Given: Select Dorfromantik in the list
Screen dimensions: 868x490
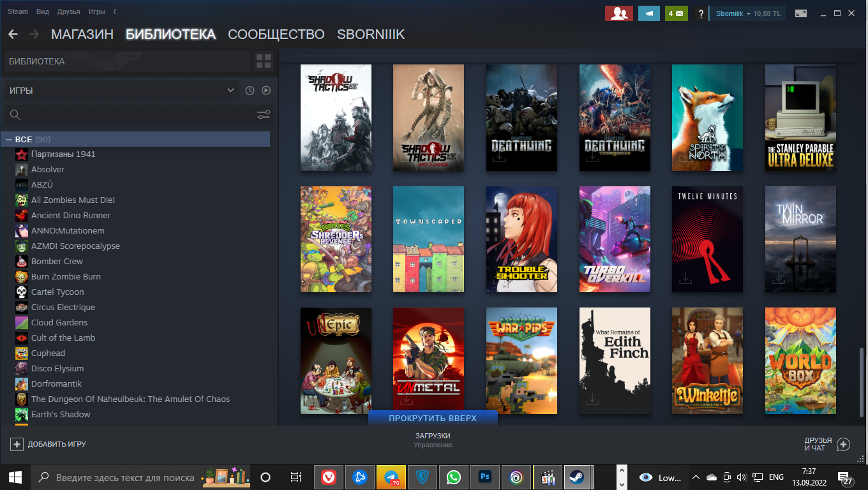Looking at the screenshot, I should [x=56, y=384].
